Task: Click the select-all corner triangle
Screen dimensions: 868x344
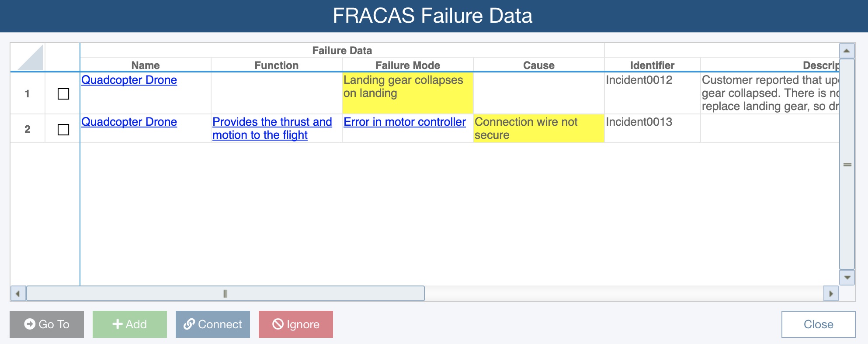Action: pos(31,58)
